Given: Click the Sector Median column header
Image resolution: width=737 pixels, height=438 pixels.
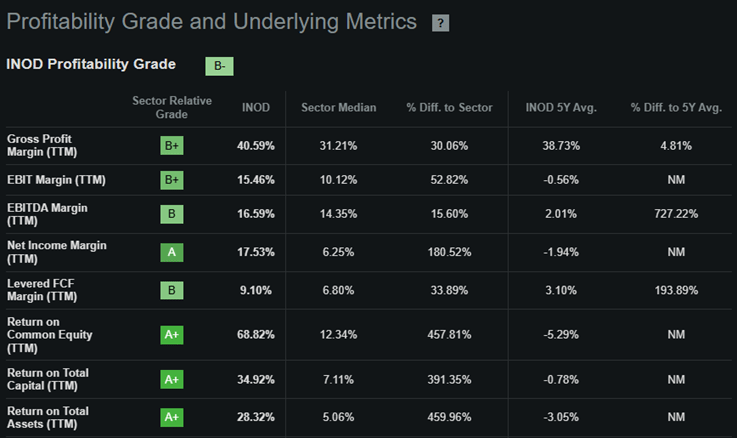Looking at the screenshot, I should pos(338,108).
